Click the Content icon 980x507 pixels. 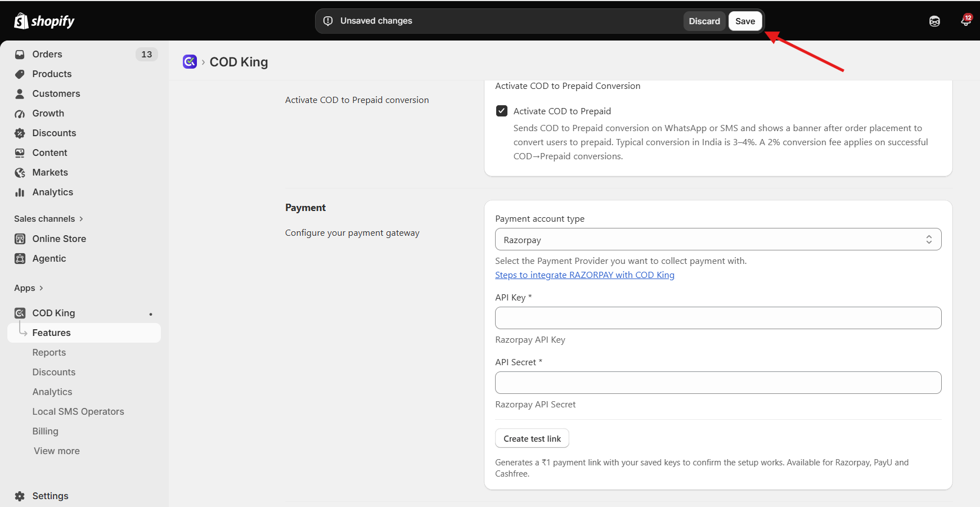[20, 153]
